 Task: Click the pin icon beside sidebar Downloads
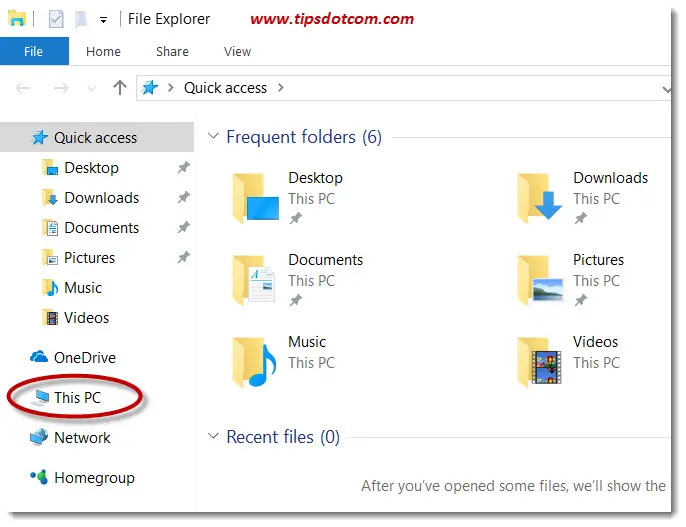coord(184,197)
